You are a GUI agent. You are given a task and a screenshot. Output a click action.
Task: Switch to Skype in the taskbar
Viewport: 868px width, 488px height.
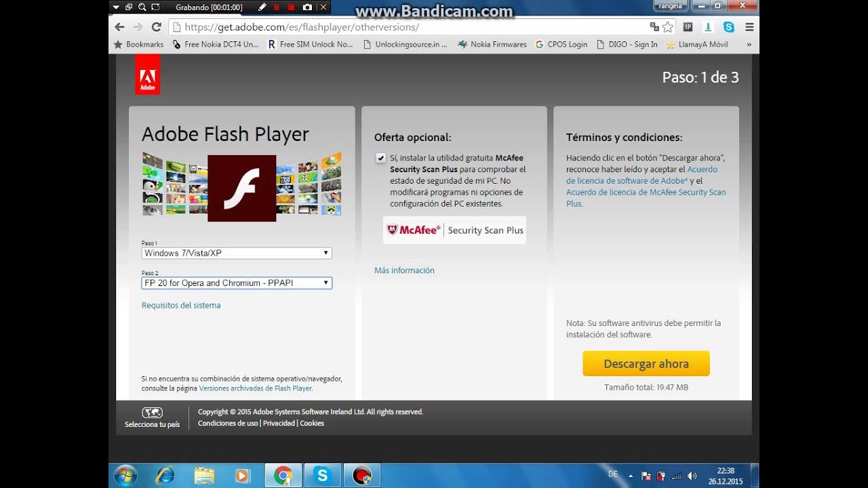pos(322,476)
